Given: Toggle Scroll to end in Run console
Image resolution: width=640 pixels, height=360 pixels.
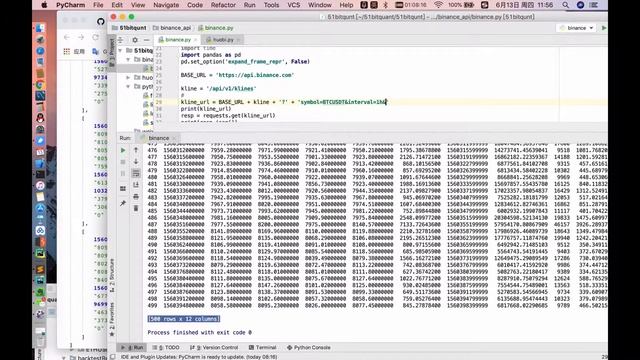Looking at the screenshot, I should [x=136, y=185].
